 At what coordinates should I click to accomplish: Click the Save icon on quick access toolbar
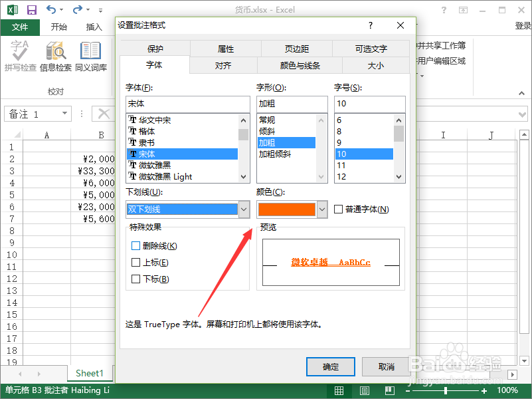pyautogui.click(x=31, y=9)
